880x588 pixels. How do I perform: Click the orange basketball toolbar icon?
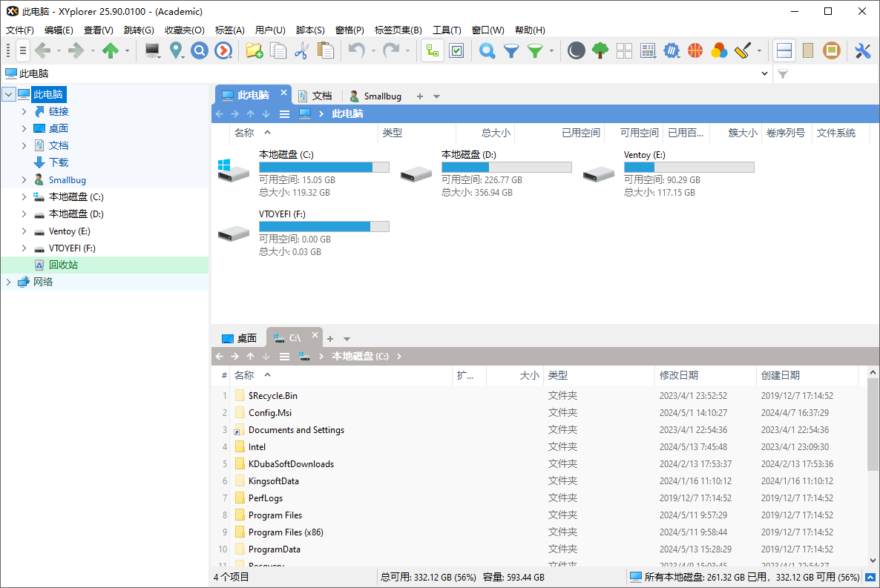pyautogui.click(x=695, y=51)
